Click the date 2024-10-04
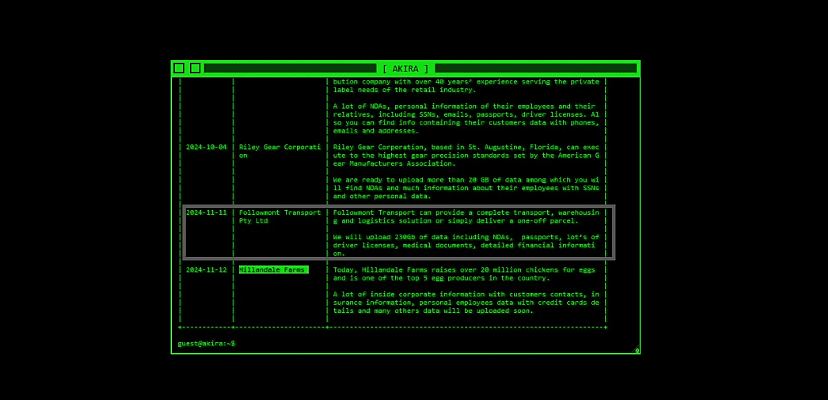Image resolution: width=828 pixels, height=400 pixels. click(x=206, y=147)
